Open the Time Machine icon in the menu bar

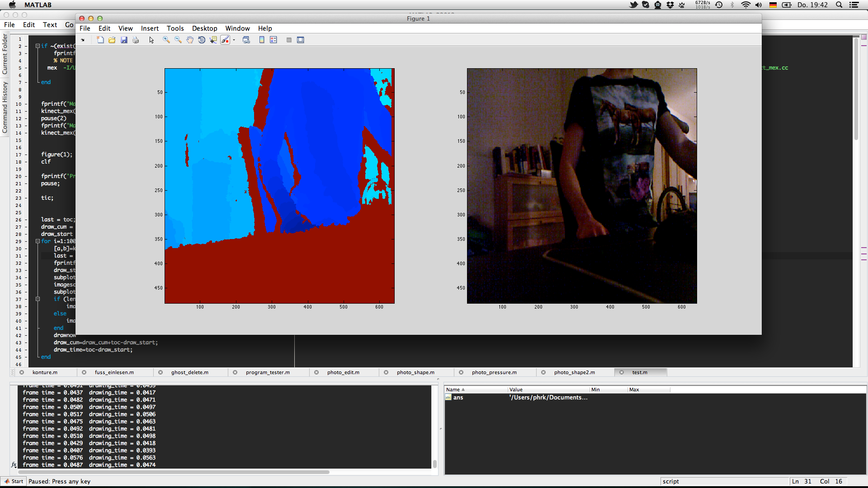[719, 5]
